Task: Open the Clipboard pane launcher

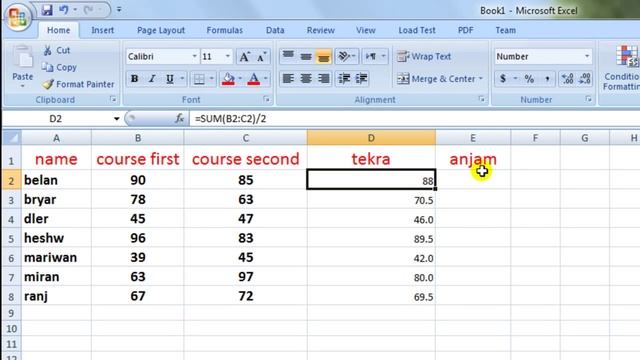Action: tap(113, 99)
